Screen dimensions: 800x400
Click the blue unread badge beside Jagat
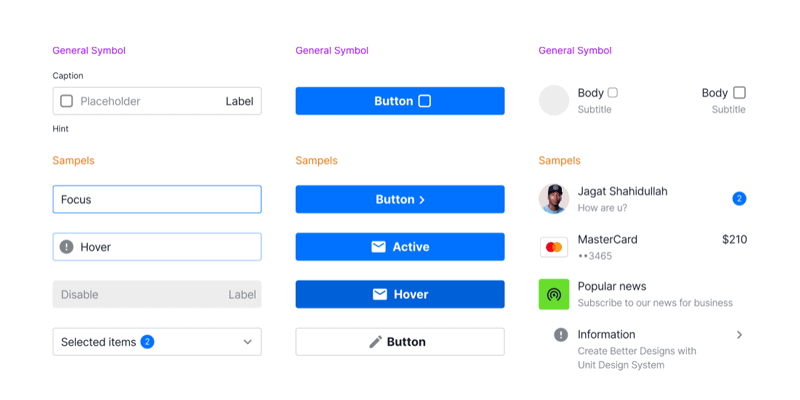739,199
